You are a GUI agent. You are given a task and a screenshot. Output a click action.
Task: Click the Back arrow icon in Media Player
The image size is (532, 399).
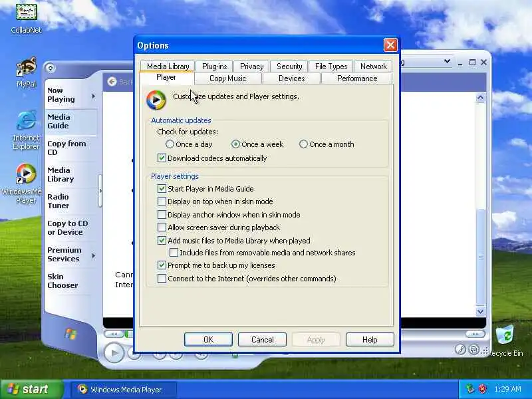(x=112, y=81)
